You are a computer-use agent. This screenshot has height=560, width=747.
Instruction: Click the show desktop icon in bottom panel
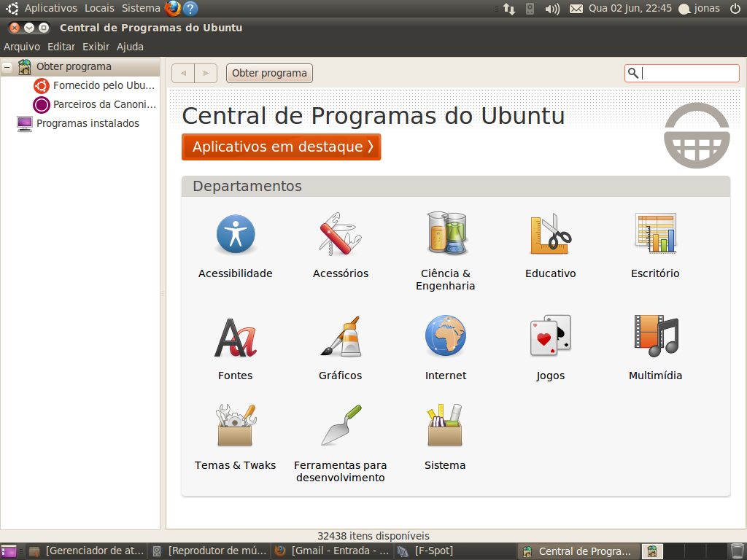point(8,551)
